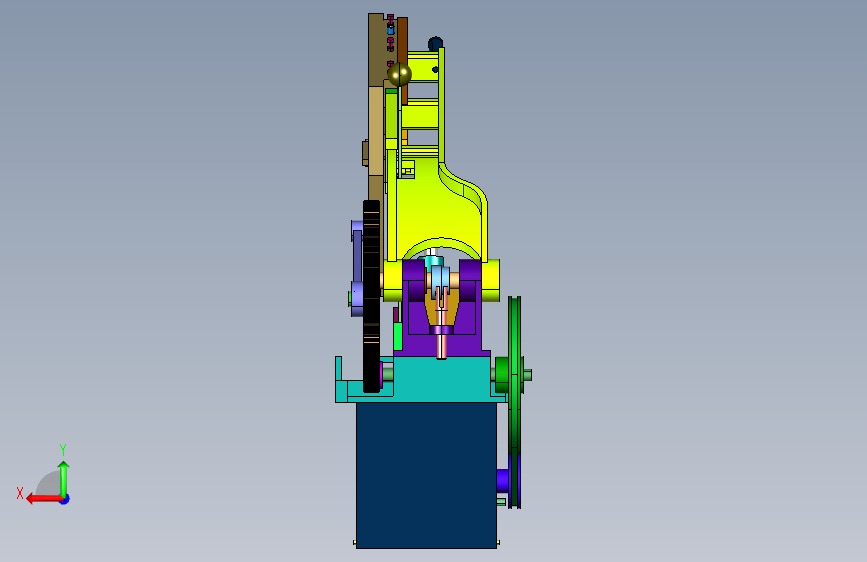Select the large green pulley wheel

[515, 402]
